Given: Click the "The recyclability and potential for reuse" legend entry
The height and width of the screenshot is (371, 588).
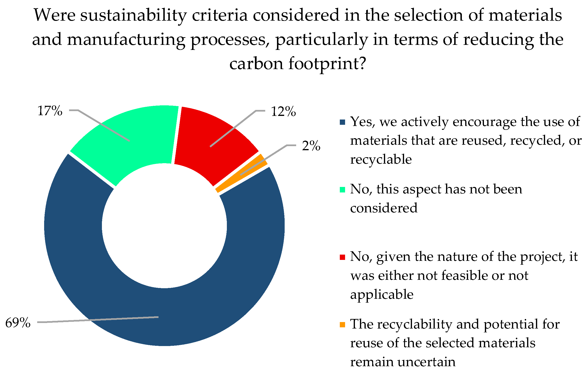Looking at the screenshot, I should tap(455, 343).
